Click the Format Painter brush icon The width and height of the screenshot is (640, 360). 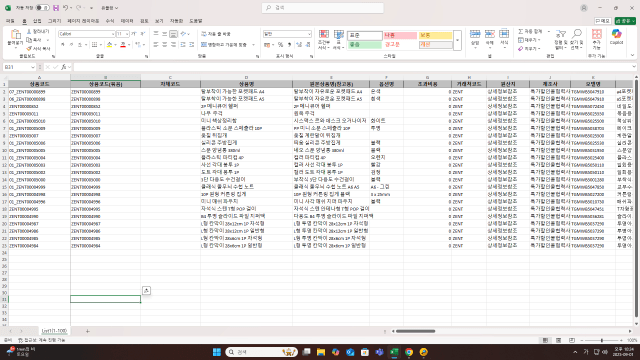coord(29,49)
